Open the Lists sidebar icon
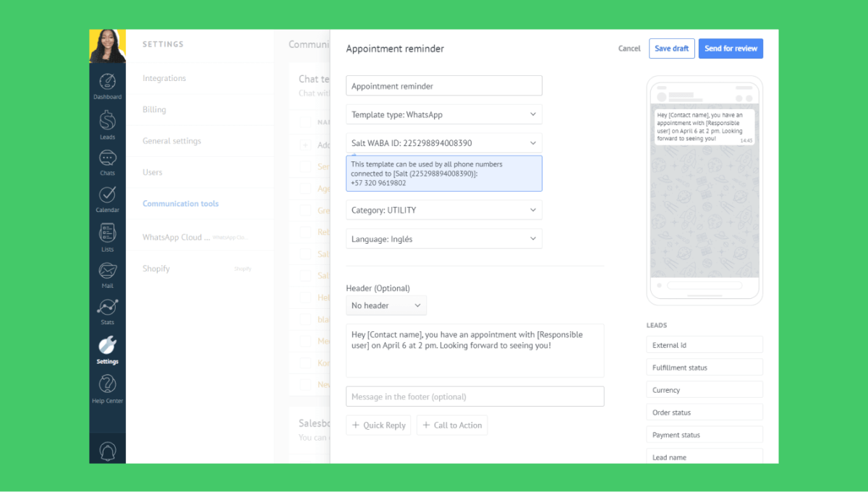Screen dimensions: 868x492 tap(107, 238)
